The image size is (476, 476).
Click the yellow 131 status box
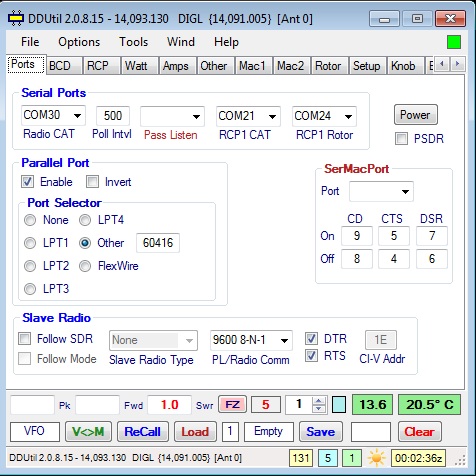pos(301,458)
